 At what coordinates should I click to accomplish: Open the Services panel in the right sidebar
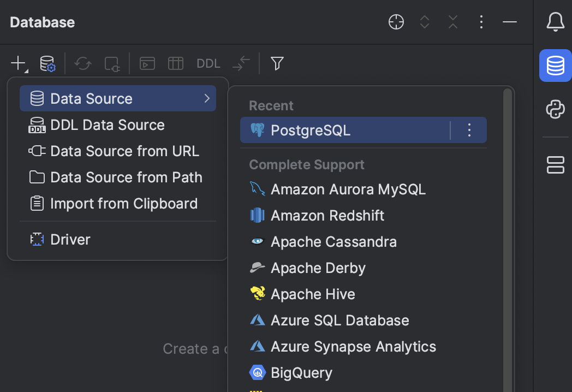pos(555,165)
